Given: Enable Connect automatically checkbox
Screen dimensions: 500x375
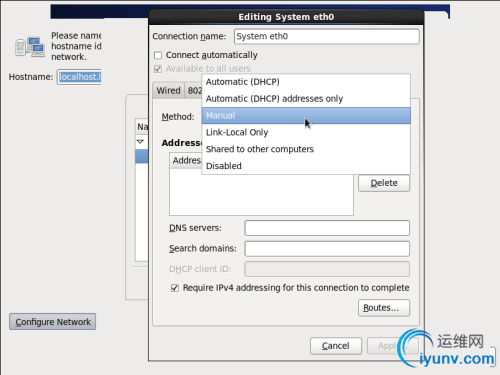Looking at the screenshot, I should pyautogui.click(x=158, y=55).
